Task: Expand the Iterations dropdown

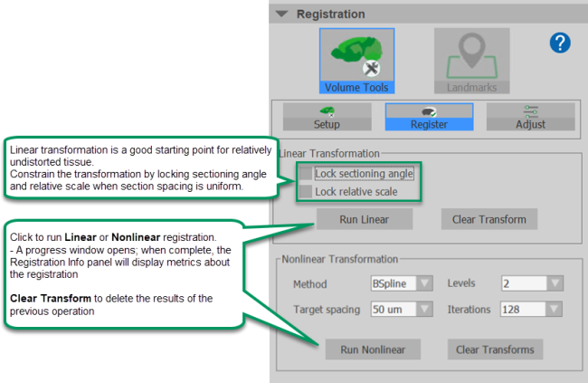Action: coord(532,309)
